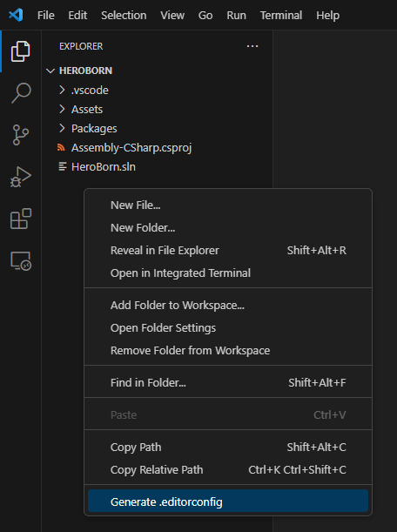Open the Extensions view icon

pos(21,219)
